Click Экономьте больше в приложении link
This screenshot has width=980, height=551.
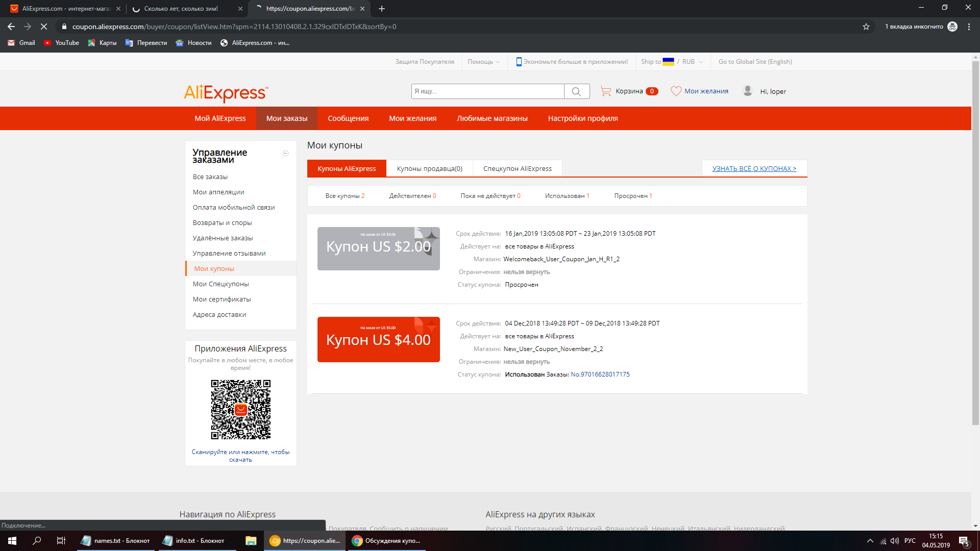572,62
